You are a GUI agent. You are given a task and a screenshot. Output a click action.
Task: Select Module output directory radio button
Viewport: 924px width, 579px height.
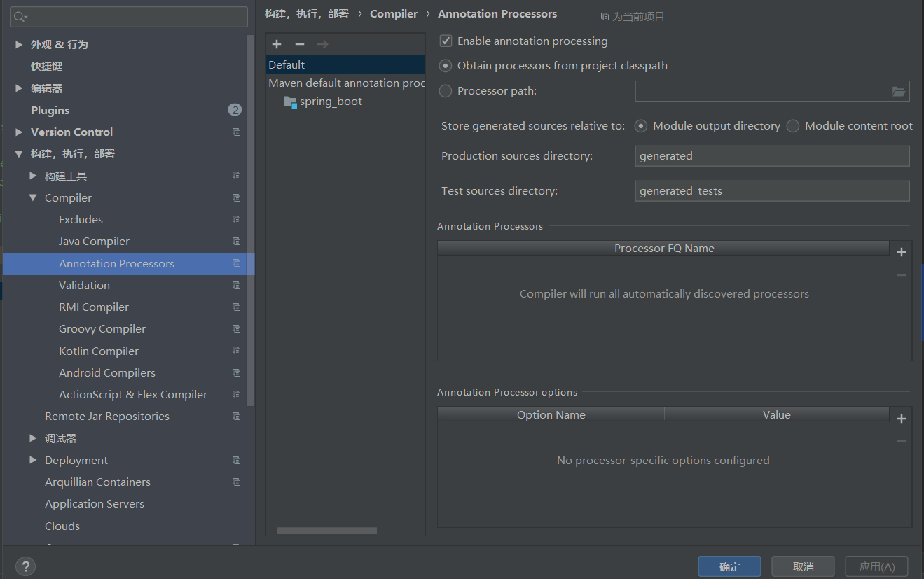tap(640, 126)
